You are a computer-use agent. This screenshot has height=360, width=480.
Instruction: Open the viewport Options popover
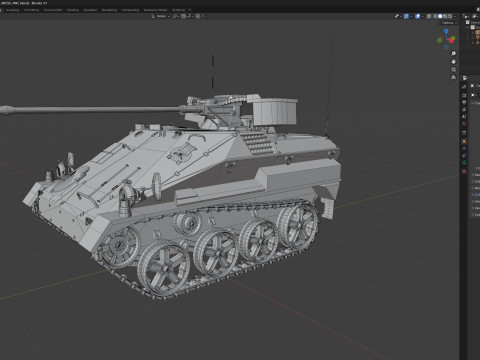[x=448, y=23]
